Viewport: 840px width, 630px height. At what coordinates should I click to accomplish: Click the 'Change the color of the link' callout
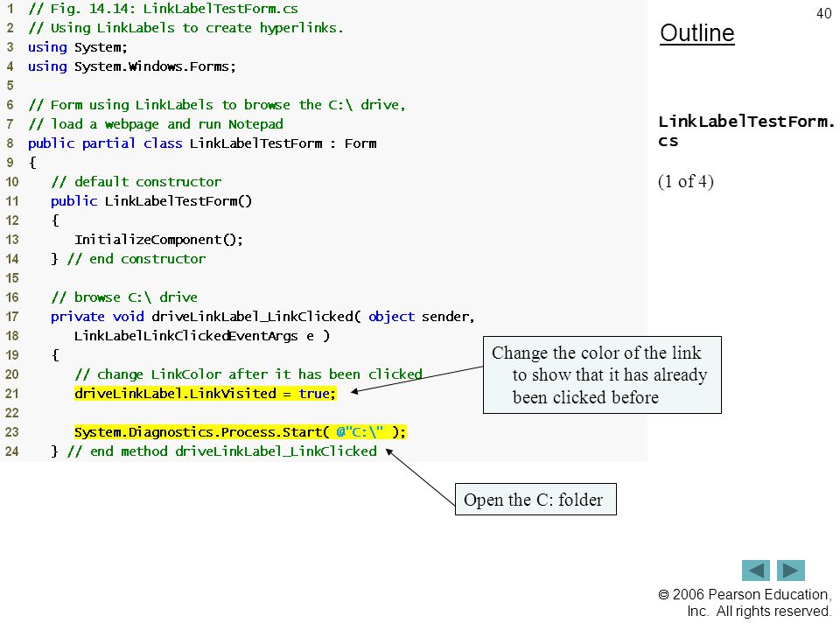click(602, 375)
